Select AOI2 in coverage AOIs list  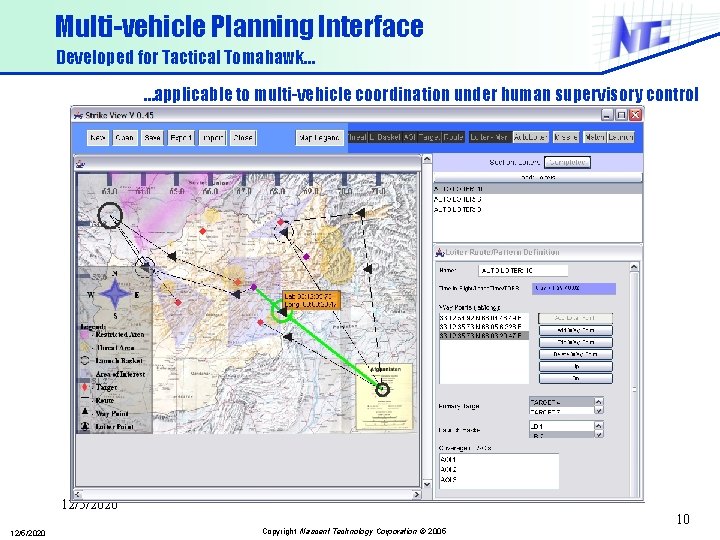[x=499, y=469]
